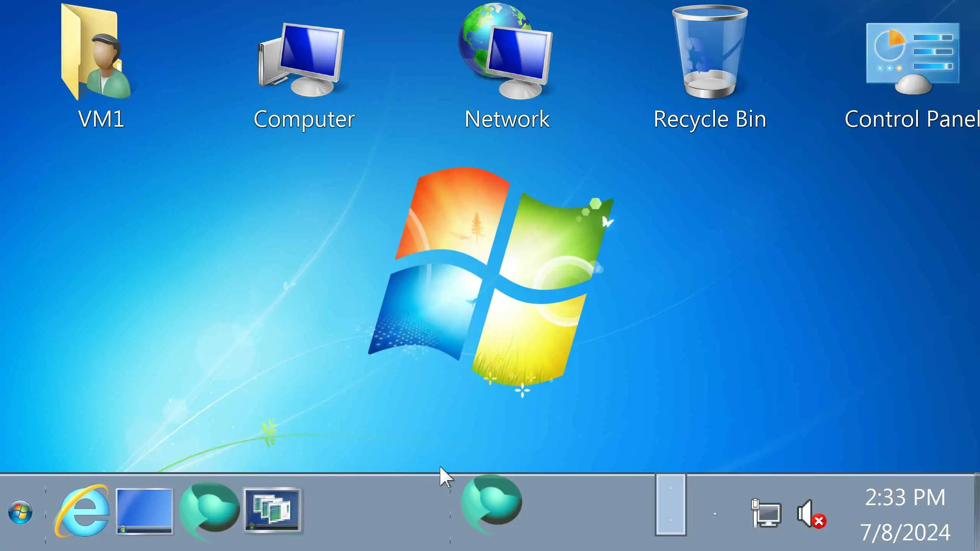This screenshot has width=980, height=551.
Task: Click grip handle before running taskbar buttons
Action: point(450,515)
